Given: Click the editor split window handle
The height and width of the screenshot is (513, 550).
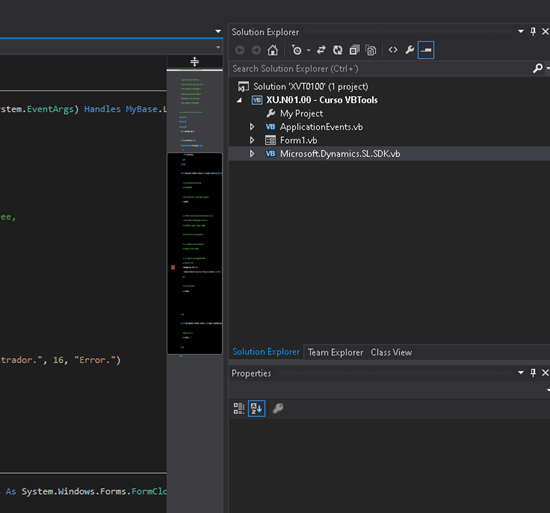Looking at the screenshot, I should point(195,62).
